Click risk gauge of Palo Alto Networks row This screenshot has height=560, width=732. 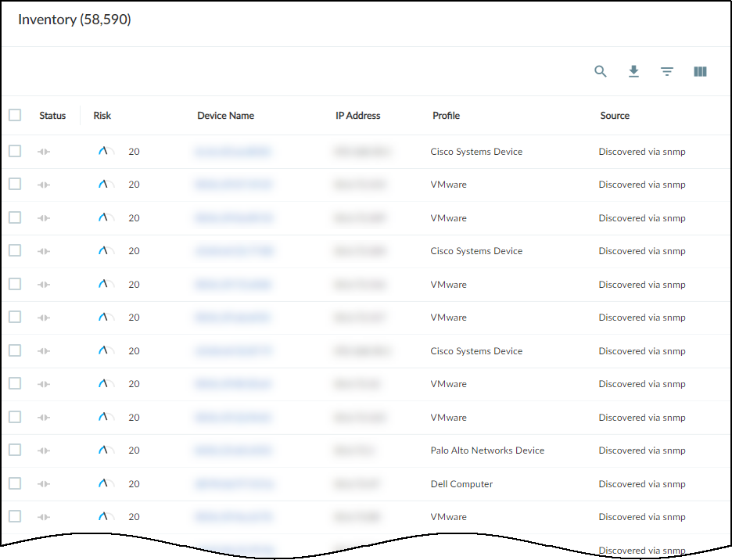pyautogui.click(x=106, y=451)
